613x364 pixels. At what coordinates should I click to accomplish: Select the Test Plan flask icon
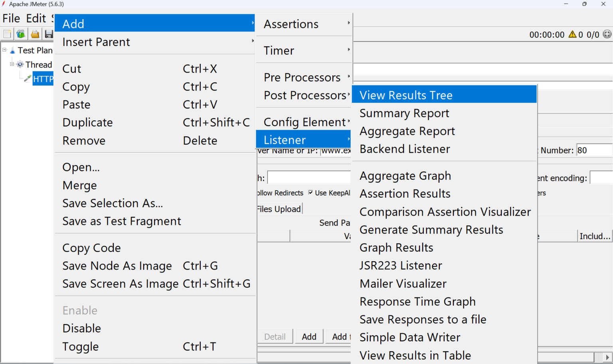pyautogui.click(x=13, y=51)
